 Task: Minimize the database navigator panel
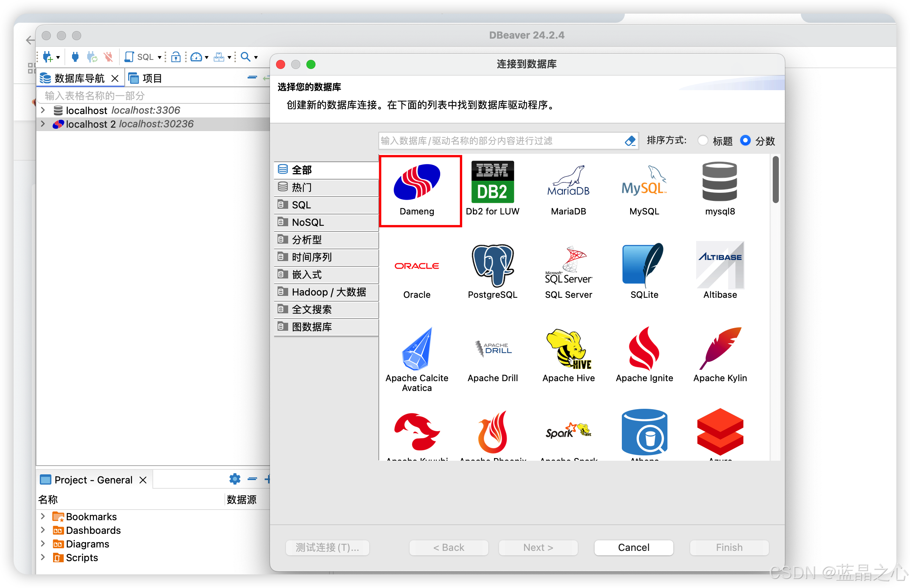click(252, 78)
